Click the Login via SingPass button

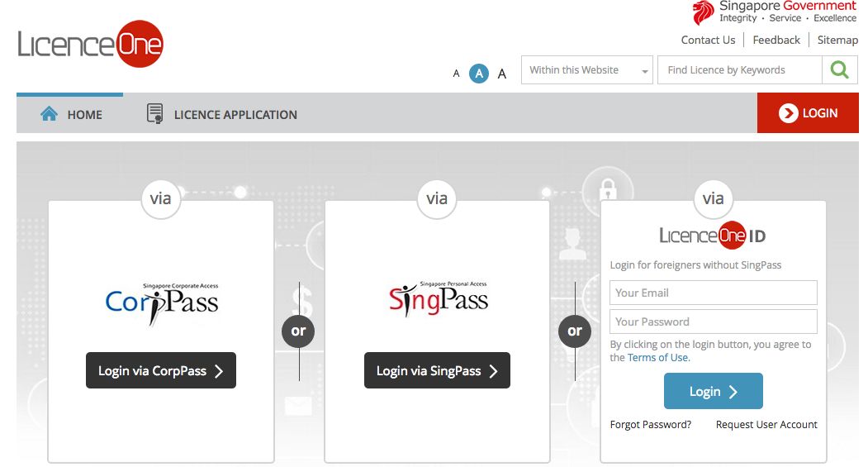[x=438, y=370]
